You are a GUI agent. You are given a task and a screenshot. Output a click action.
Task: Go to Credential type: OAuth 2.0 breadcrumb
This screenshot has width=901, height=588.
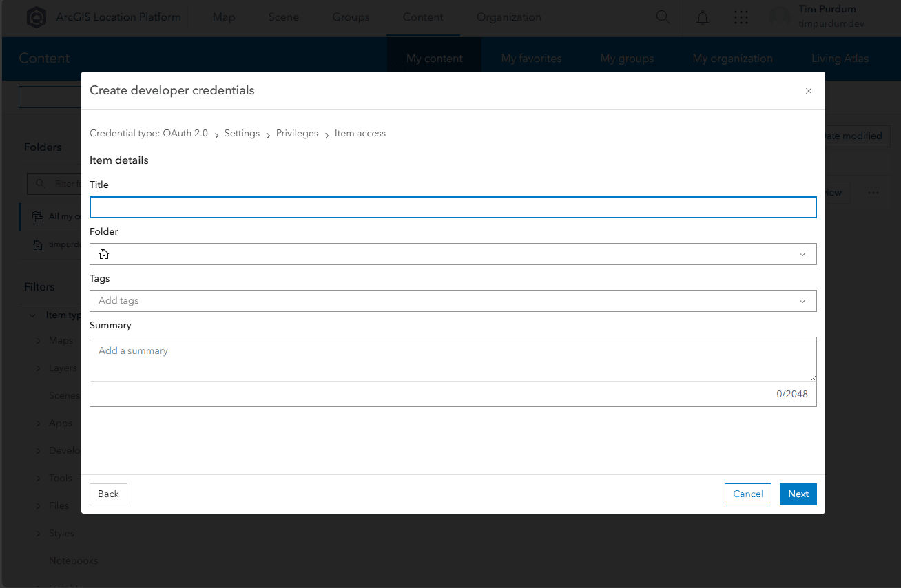coord(149,134)
